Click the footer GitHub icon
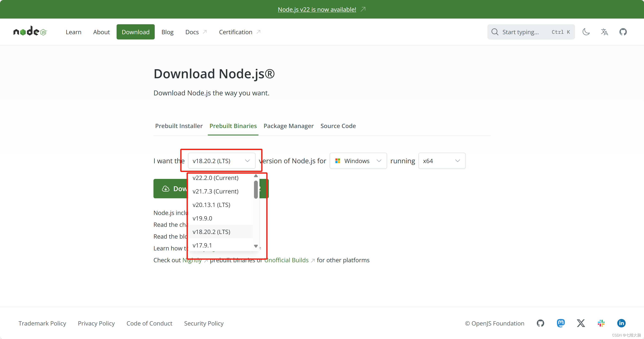The height and width of the screenshot is (339, 644). click(540, 323)
